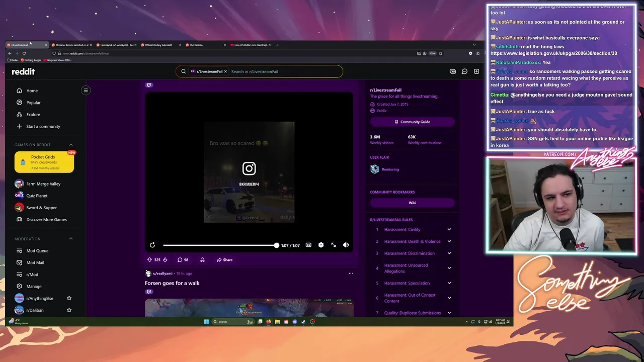Downvote the post with 325 votes

click(165, 260)
